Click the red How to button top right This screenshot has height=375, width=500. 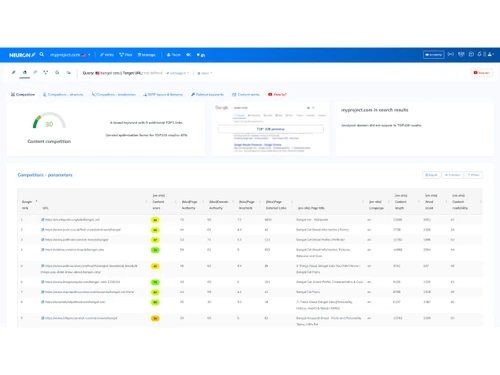pyautogui.click(x=481, y=73)
